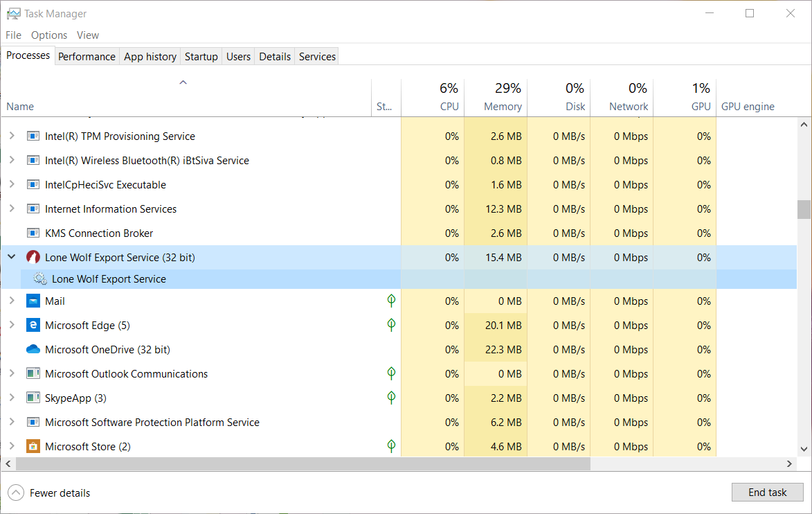Expand the Mail process group
Viewport: 812px width, 514px height.
pyautogui.click(x=12, y=301)
